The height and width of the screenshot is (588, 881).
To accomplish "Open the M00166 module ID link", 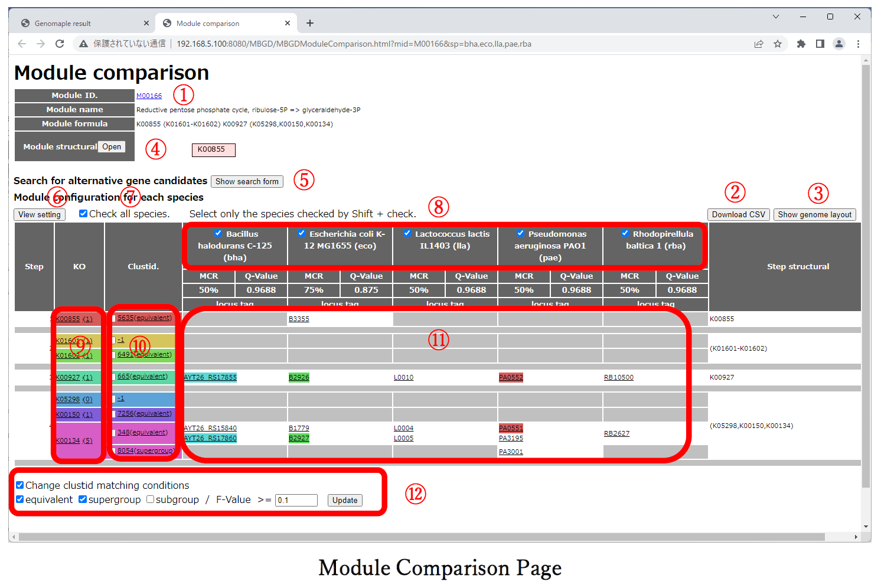I will click(149, 96).
